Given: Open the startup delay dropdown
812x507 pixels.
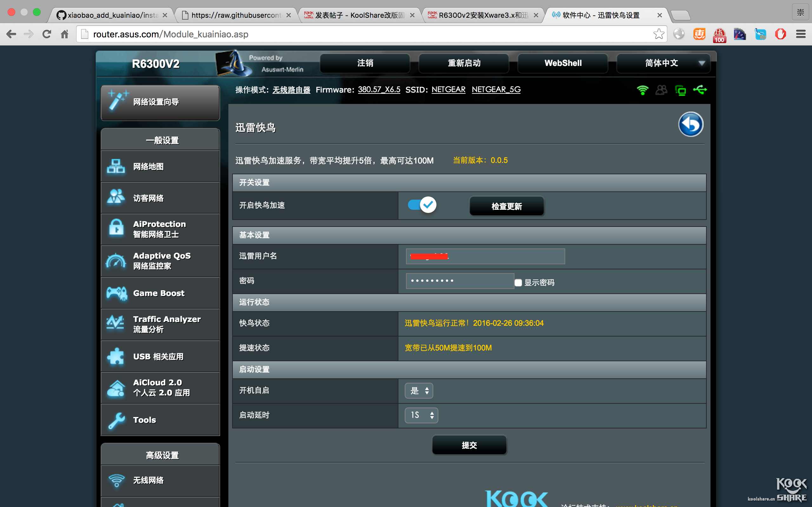Looking at the screenshot, I should (421, 415).
